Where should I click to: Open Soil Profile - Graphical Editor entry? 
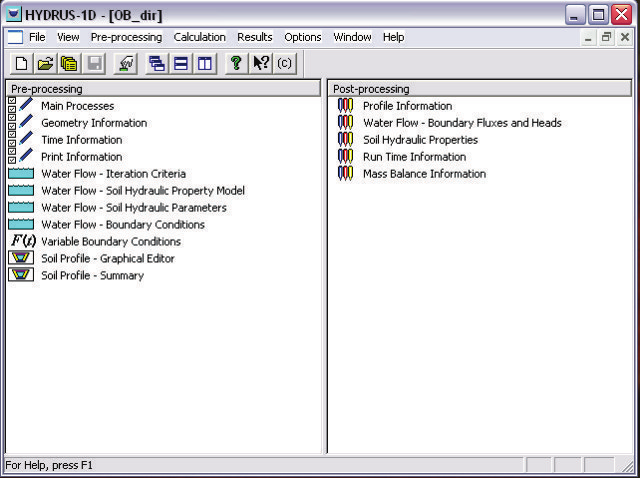pyautogui.click(x=108, y=258)
